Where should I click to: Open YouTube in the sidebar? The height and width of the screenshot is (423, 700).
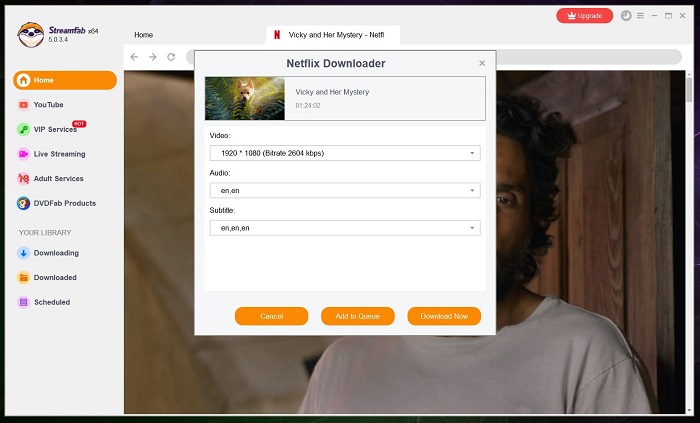(48, 105)
